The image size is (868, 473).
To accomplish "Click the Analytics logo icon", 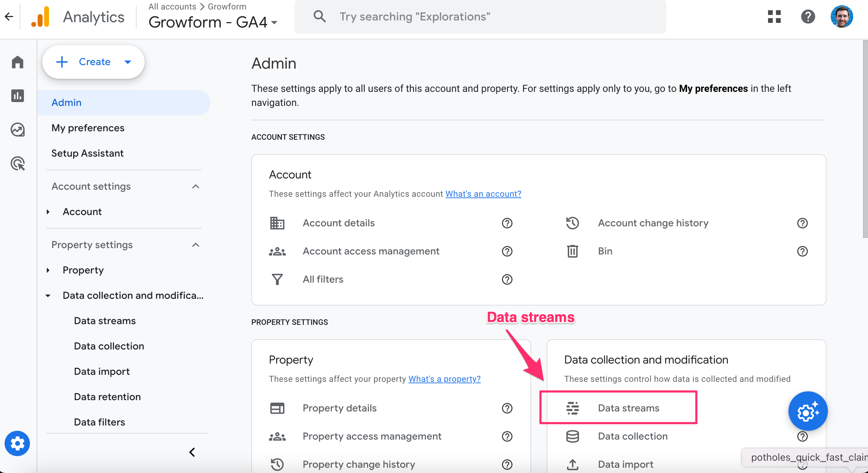I will (x=40, y=17).
